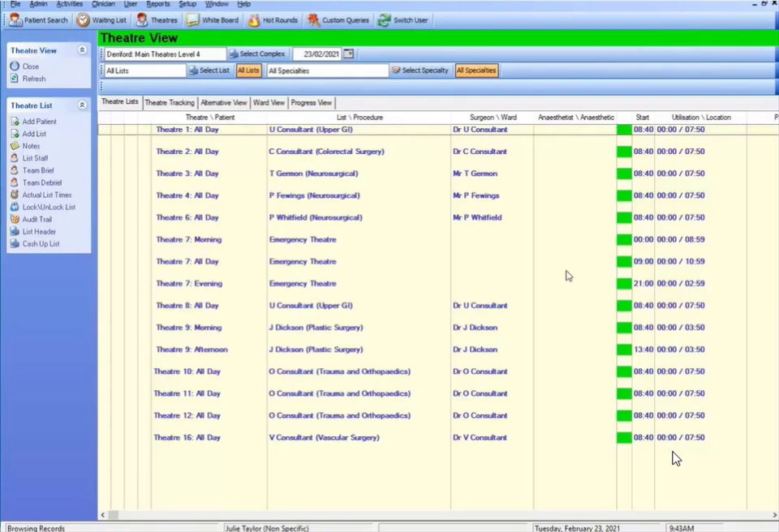Click T Germon (Neurosurgical) list
Screen dimensions: 779x532
pos(313,174)
